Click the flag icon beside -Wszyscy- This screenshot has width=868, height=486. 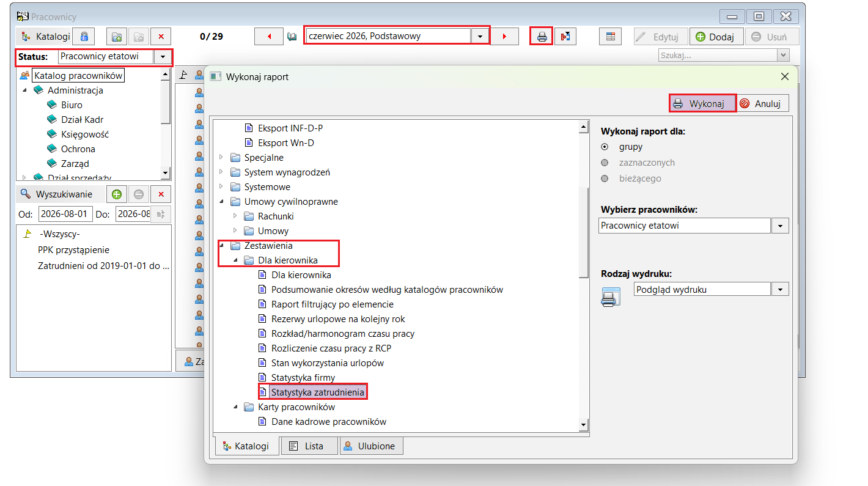pos(27,234)
